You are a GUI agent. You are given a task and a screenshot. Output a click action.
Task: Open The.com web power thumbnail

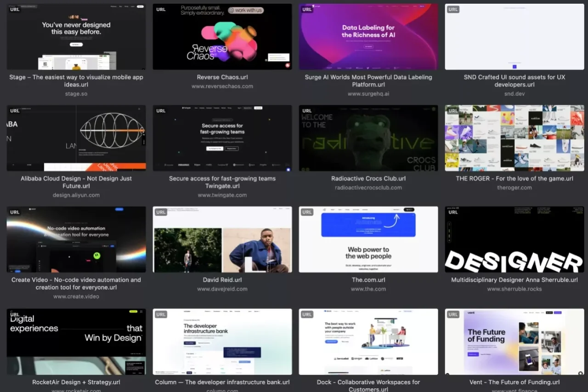[x=368, y=239]
